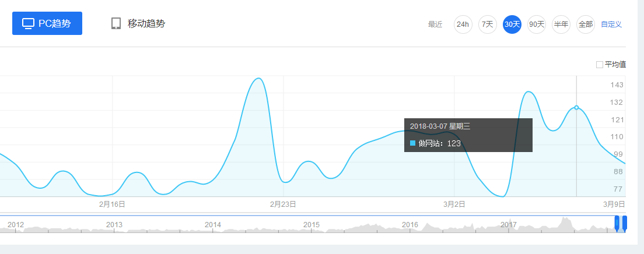Screen dimensions: 644x254
Task: Click the 2014 label in overview timeline
Action: pyautogui.click(x=213, y=224)
